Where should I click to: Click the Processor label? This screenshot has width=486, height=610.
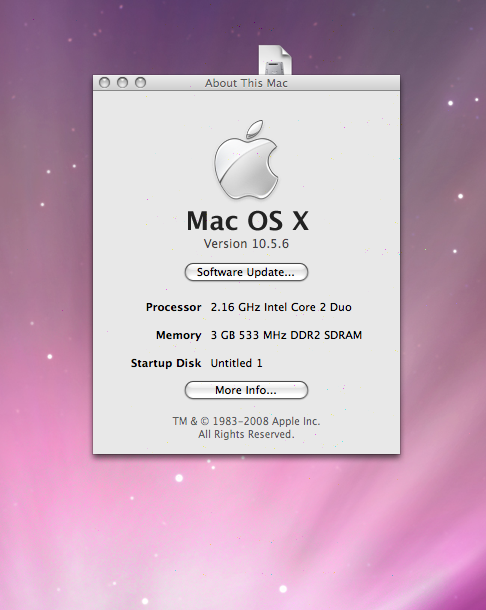[174, 307]
